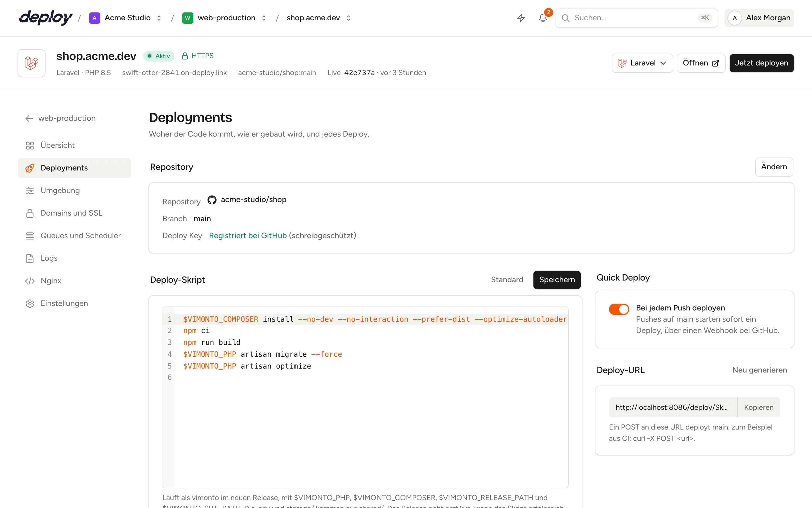Click the Übersicht grid icon
The height and width of the screenshot is (508, 812).
[x=30, y=145]
